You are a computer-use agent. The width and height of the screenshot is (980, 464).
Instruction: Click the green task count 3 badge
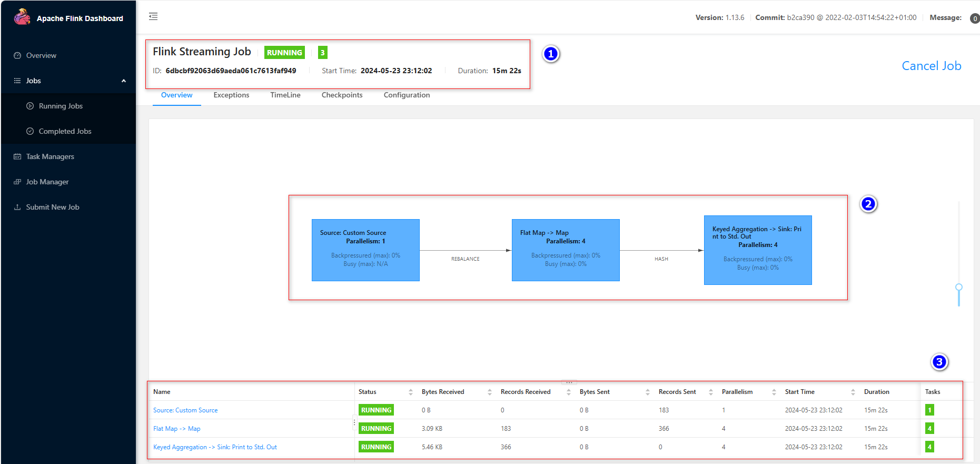(x=323, y=53)
